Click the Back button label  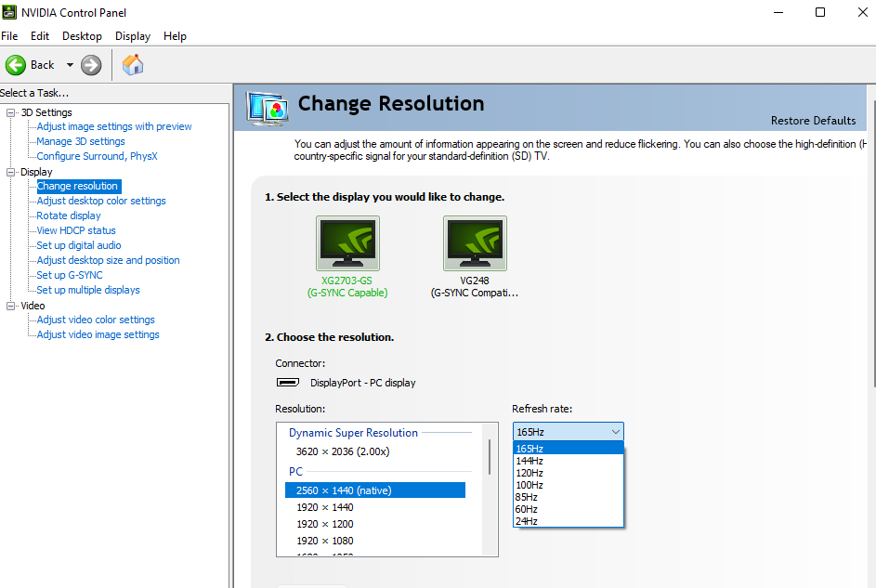(x=43, y=65)
